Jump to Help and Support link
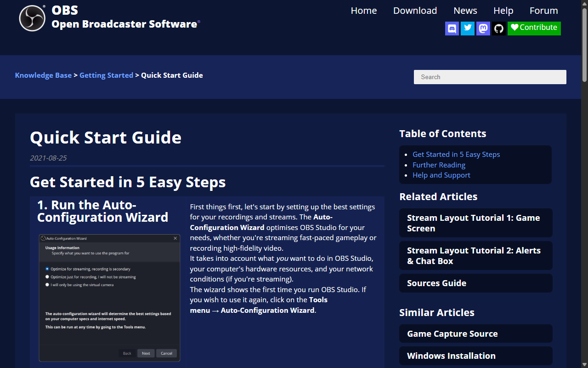Image resolution: width=588 pixels, height=368 pixels. click(x=441, y=175)
